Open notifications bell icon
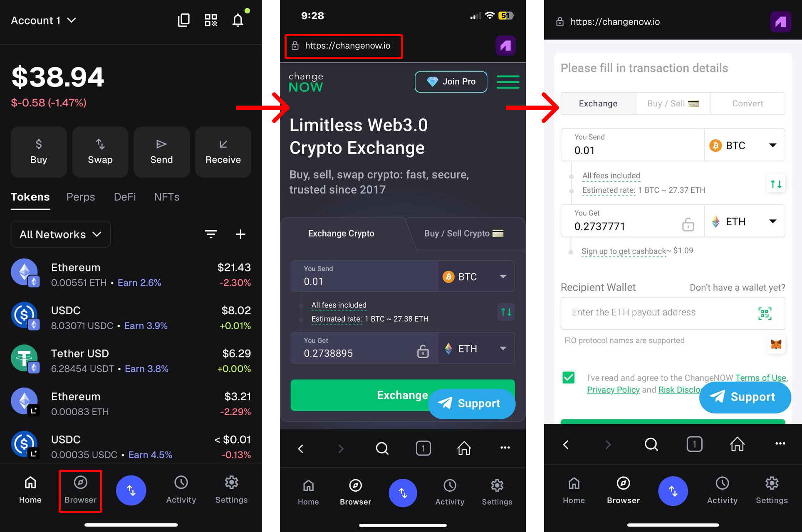The width and height of the screenshot is (802, 532). pyautogui.click(x=238, y=20)
